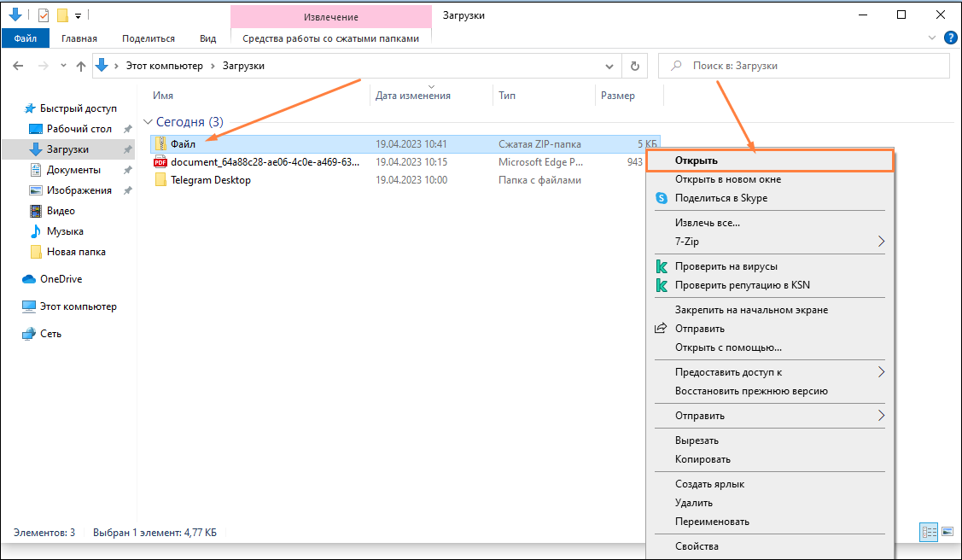Open the Файл ribbon menu
The width and height of the screenshot is (962, 560).
25,38
